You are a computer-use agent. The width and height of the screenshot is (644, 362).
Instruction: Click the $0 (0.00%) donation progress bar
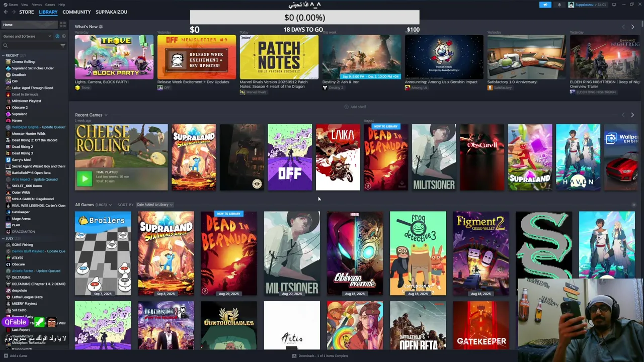click(x=304, y=18)
